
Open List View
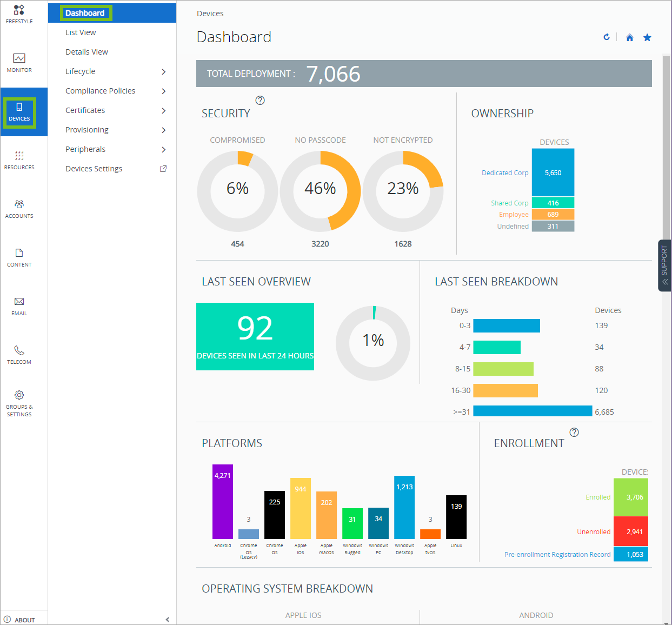(81, 32)
